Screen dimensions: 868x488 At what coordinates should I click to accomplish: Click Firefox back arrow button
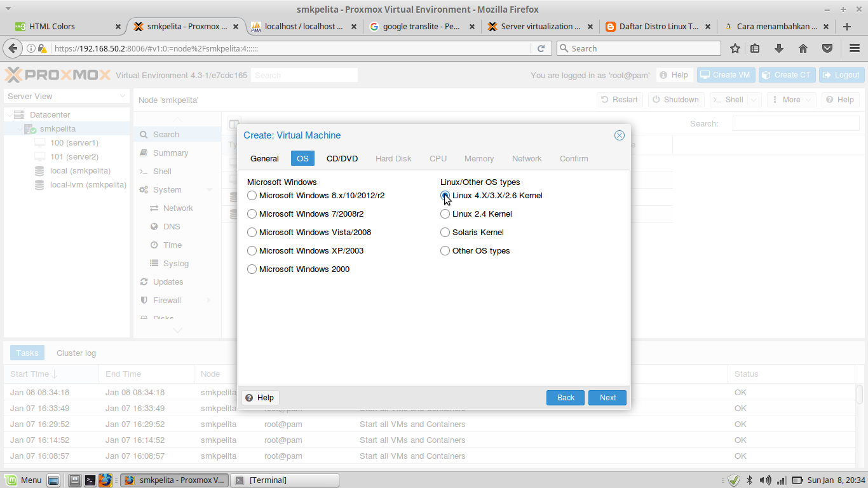tap(12, 48)
